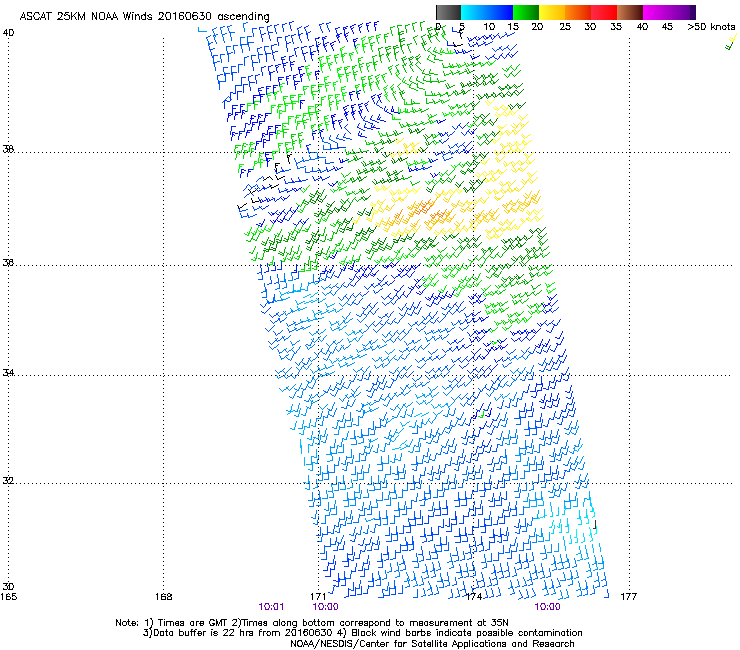Click the '>50 knots' legend label
Image resolution: width=740 pixels, height=650 pixels.
711,27
